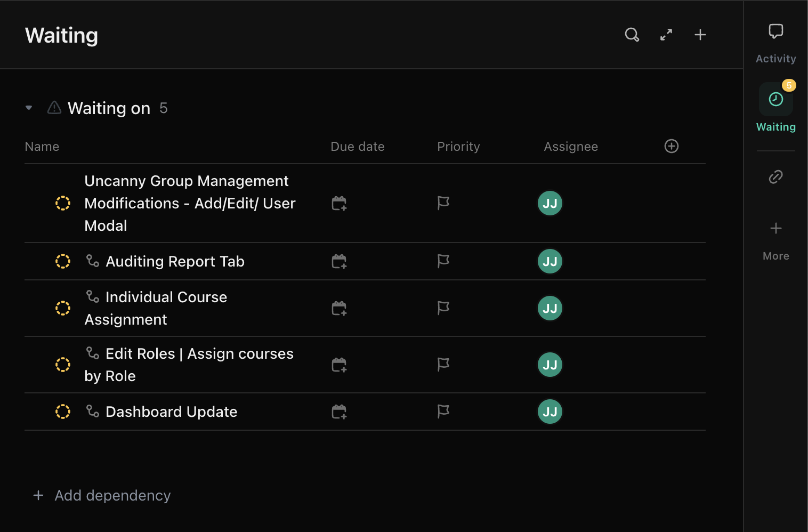
Task: Add a new column with plus circle
Action: [x=672, y=147]
